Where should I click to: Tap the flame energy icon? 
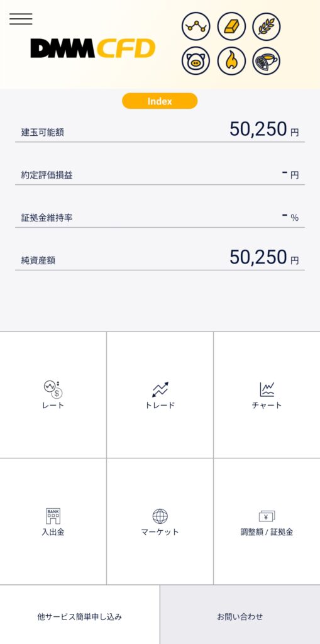coord(231,62)
